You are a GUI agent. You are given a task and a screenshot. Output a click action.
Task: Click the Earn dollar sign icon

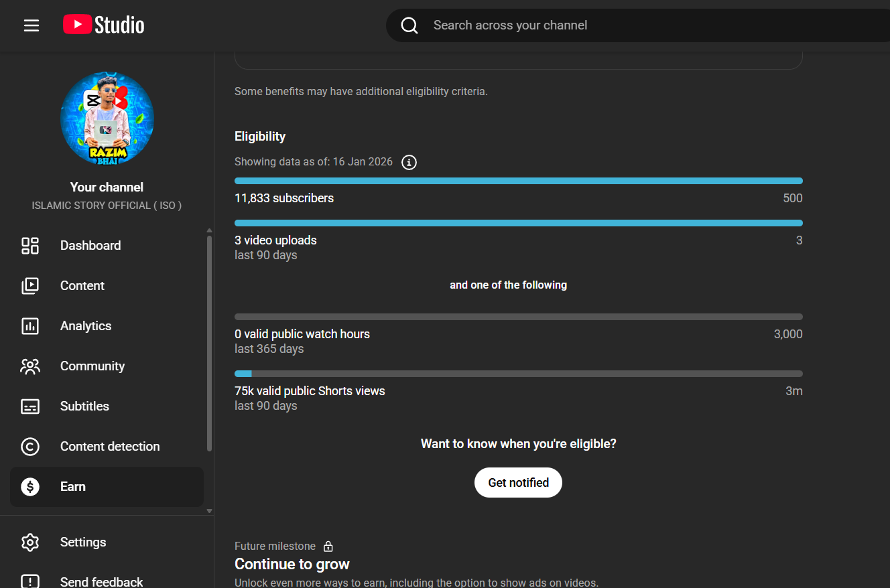30,487
